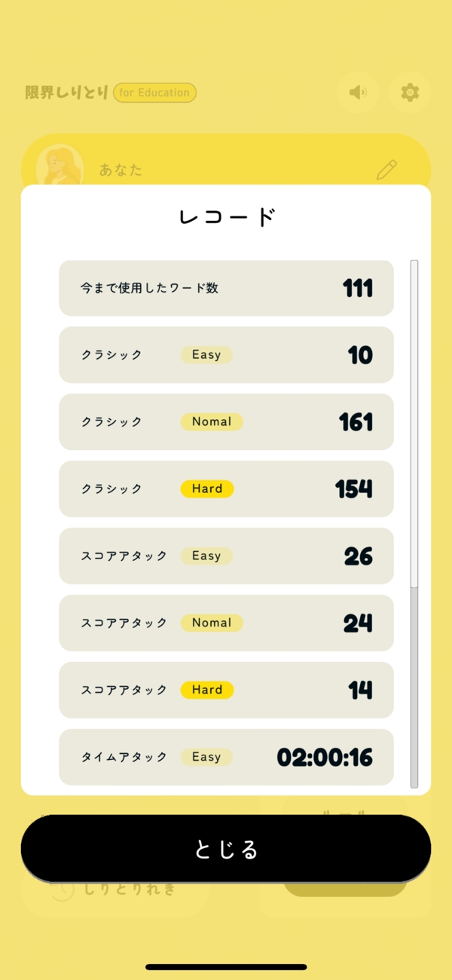452x980 pixels.
Task: Select the タイムアタック Easy record row
Action: point(226,757)
